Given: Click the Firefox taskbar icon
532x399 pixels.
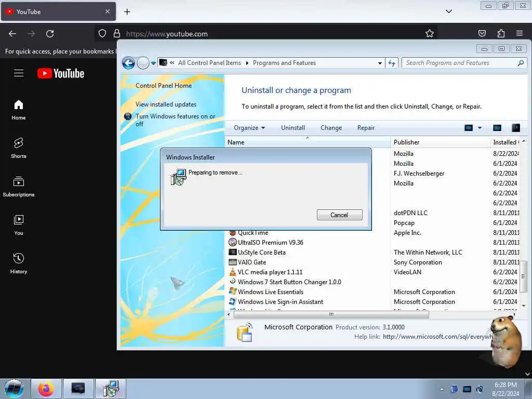Looking at the screenshot, I should tap(46, 389).
